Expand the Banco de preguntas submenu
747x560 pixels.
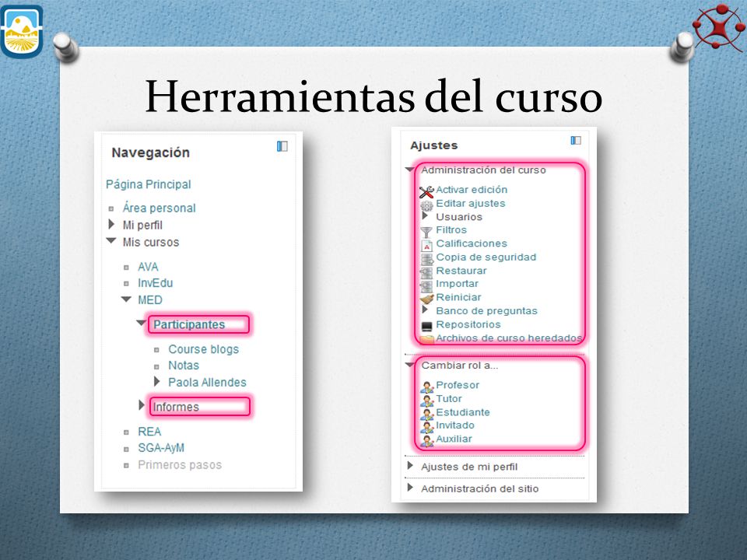tap(425, 310)
